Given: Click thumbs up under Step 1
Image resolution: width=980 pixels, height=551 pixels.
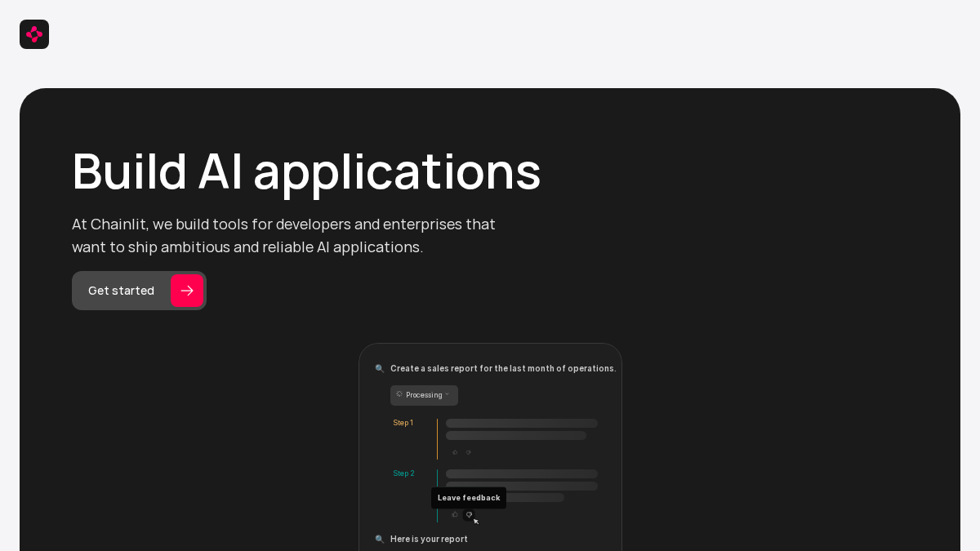Looking at the screenshot, I should pos(455,452).
